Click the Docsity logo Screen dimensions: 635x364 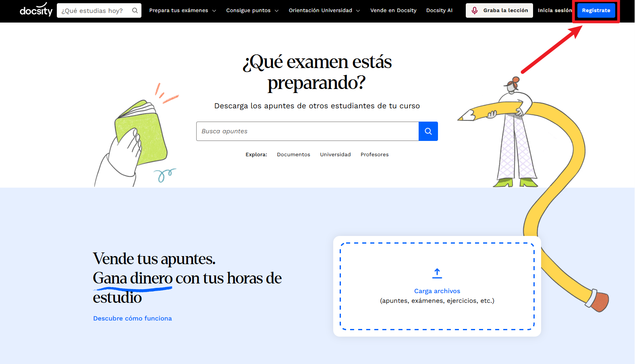pyautogui.click(x=36, y=10)
